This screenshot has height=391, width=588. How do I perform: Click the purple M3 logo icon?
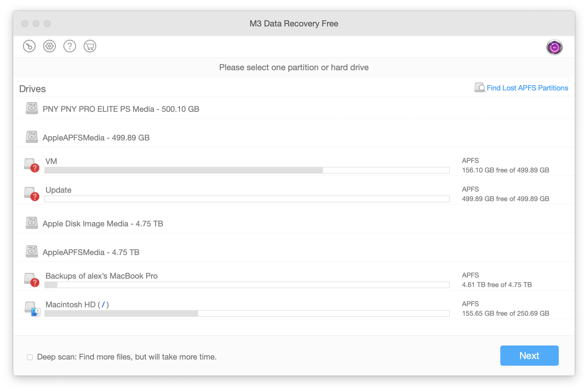point(554,47)
